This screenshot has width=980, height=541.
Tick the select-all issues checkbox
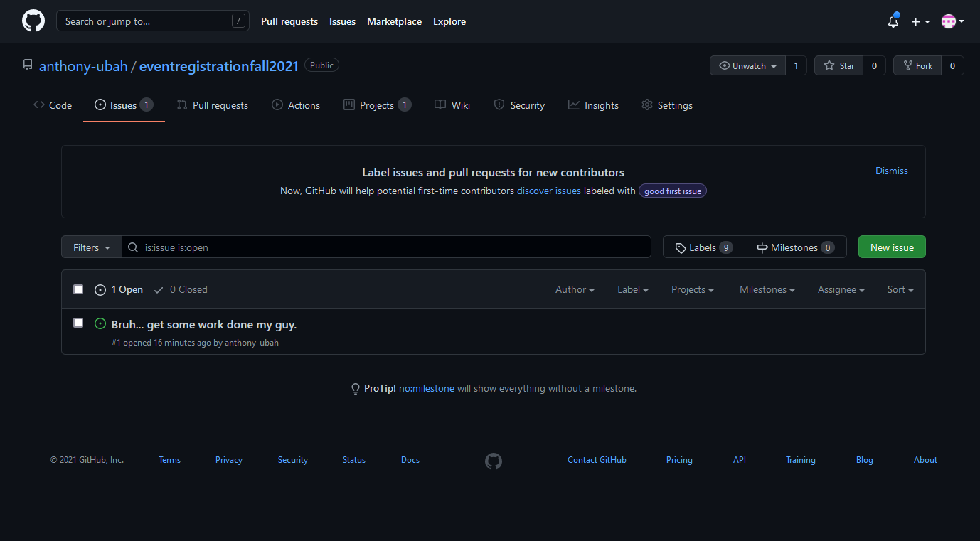78,289
